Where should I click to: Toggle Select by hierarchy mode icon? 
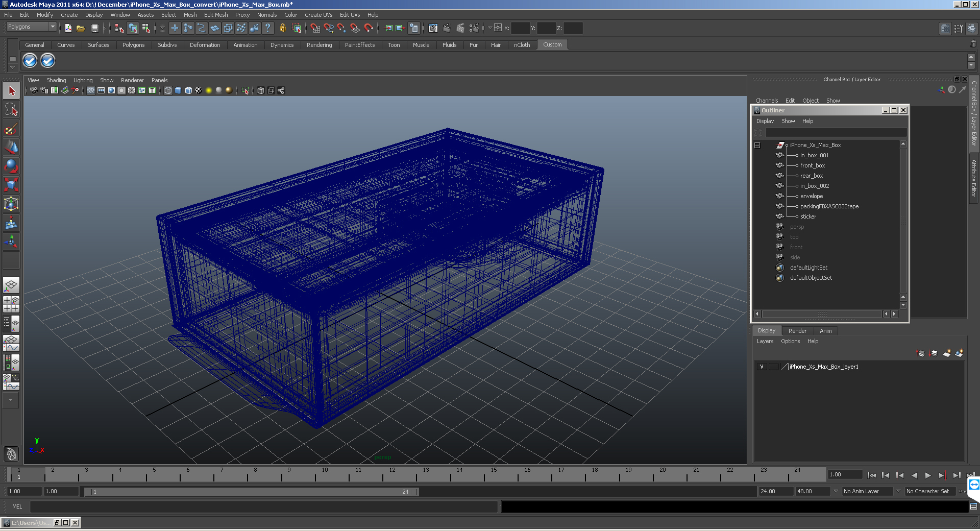pyautogui.click(x=119, y=28)
